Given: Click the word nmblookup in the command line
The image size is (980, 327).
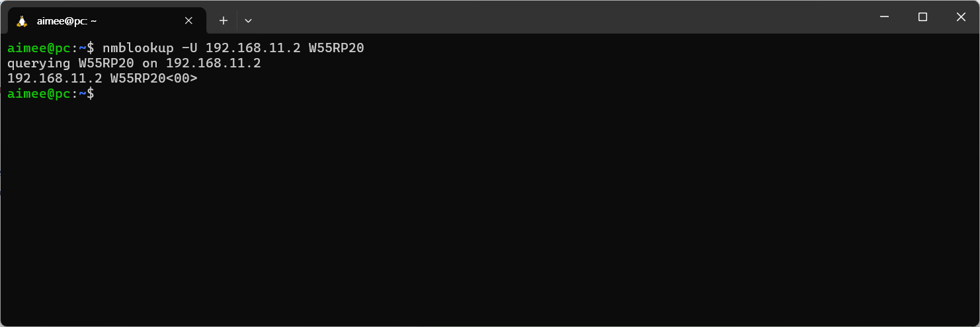Looking at the screenshot, I should [138, 48].
